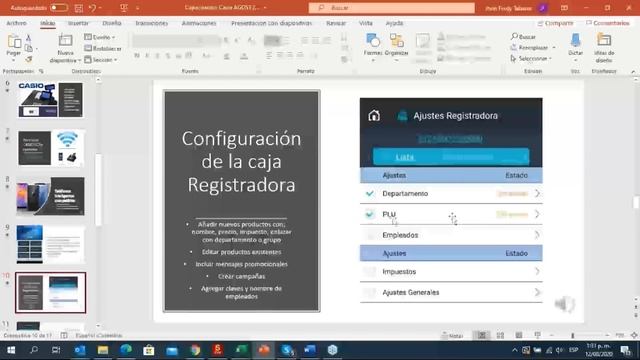Screen dimensions: 640x360
Task: Open Word from the taskbar
Action: [310, 350]
